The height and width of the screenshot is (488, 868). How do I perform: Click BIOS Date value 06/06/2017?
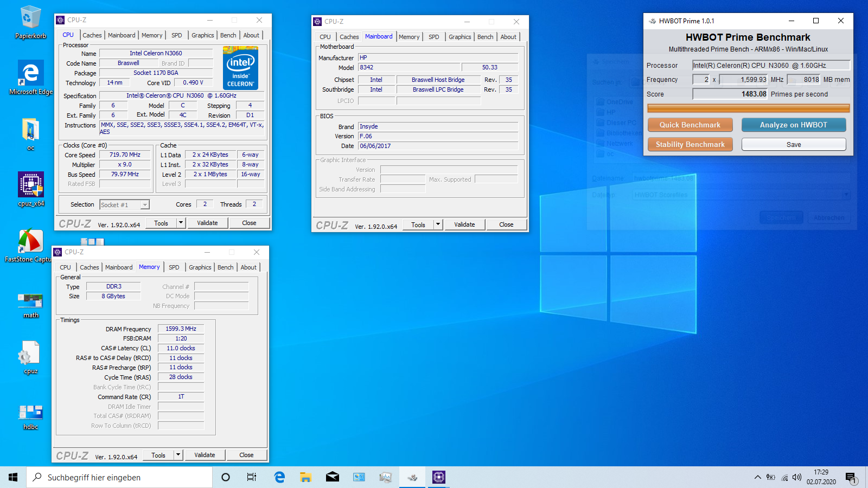[x=438, y=146]
